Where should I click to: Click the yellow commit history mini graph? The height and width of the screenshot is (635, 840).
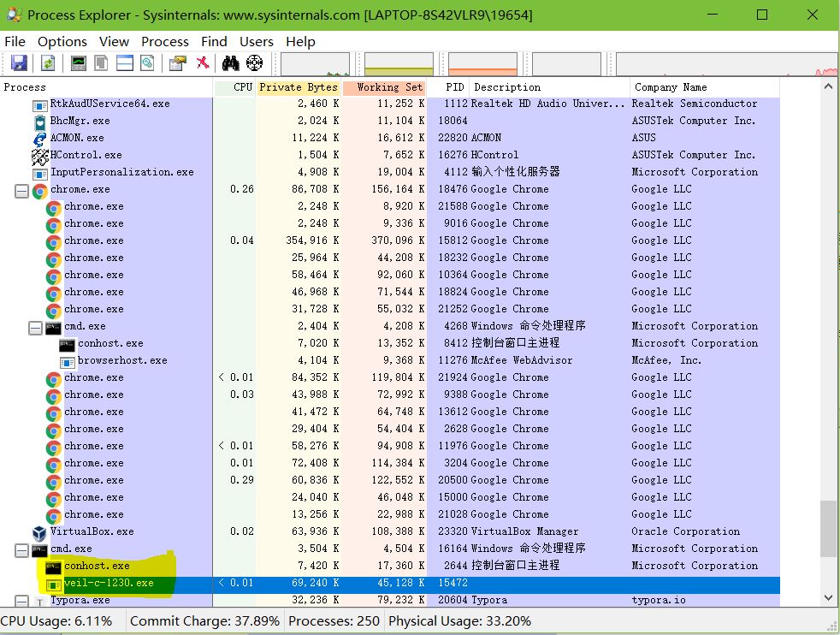click(399, 64)
